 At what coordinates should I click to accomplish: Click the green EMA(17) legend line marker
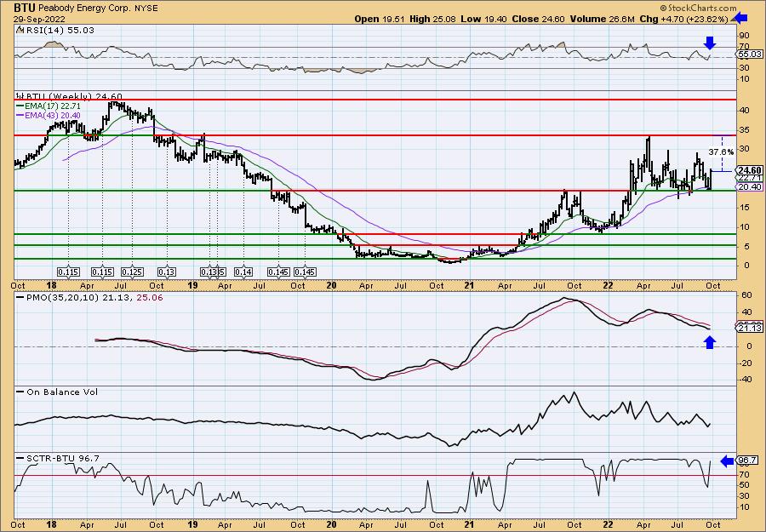[x=21, y=106]
